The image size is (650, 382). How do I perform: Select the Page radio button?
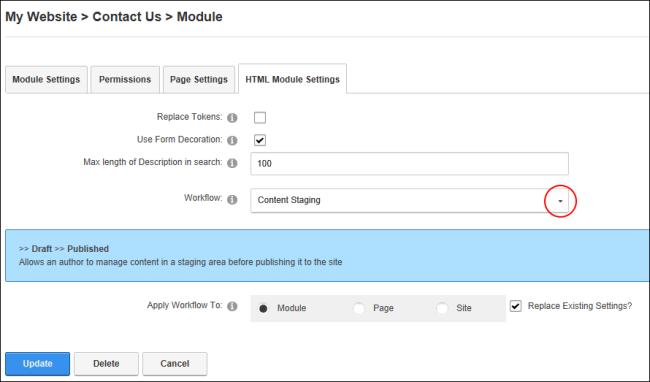pyautogui.click(x=359, y=309)
